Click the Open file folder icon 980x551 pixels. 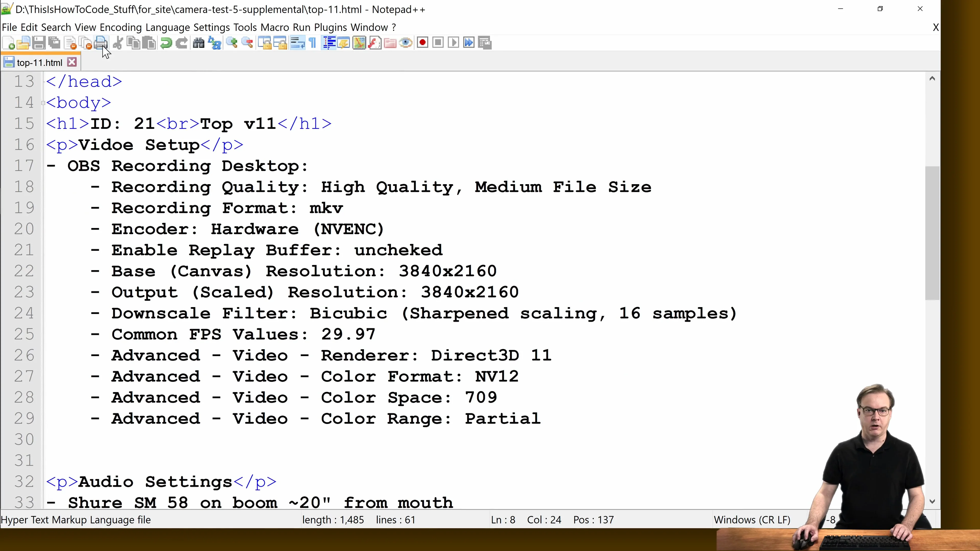23,43
